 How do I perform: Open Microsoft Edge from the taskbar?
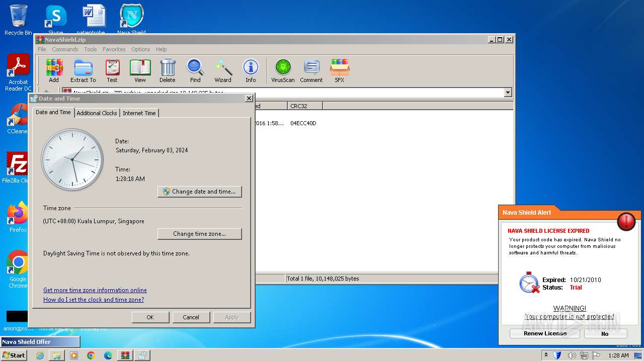(108, 355)
